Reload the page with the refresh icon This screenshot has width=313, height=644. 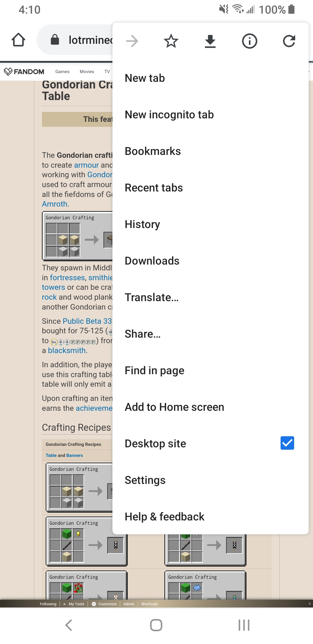tap(289, 41)
